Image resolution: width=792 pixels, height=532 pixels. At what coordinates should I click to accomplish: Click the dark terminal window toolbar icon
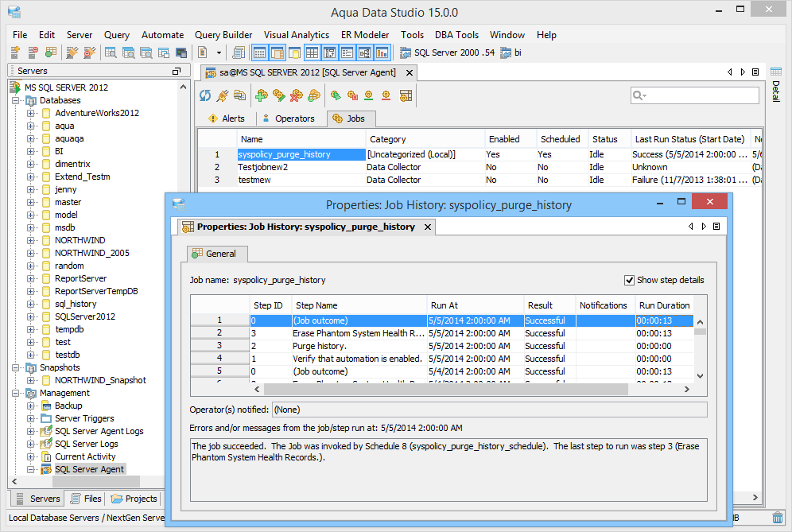181,52
